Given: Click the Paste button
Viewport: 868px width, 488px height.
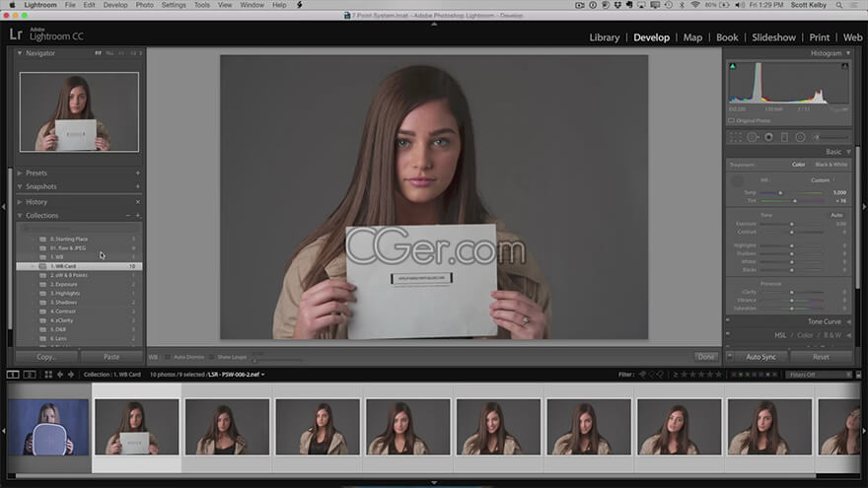Looking at the screenshot, I should pos(111,357).
